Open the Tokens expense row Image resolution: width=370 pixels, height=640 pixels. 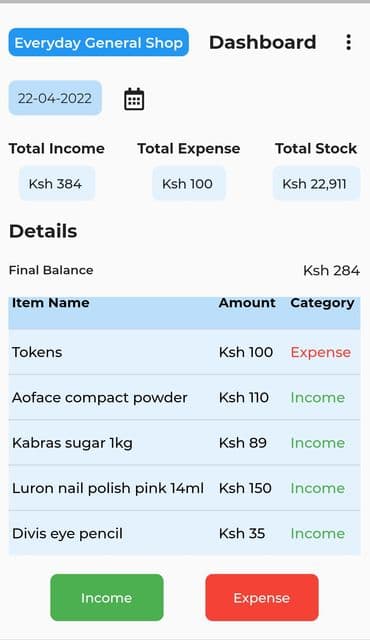pos(184,352)
